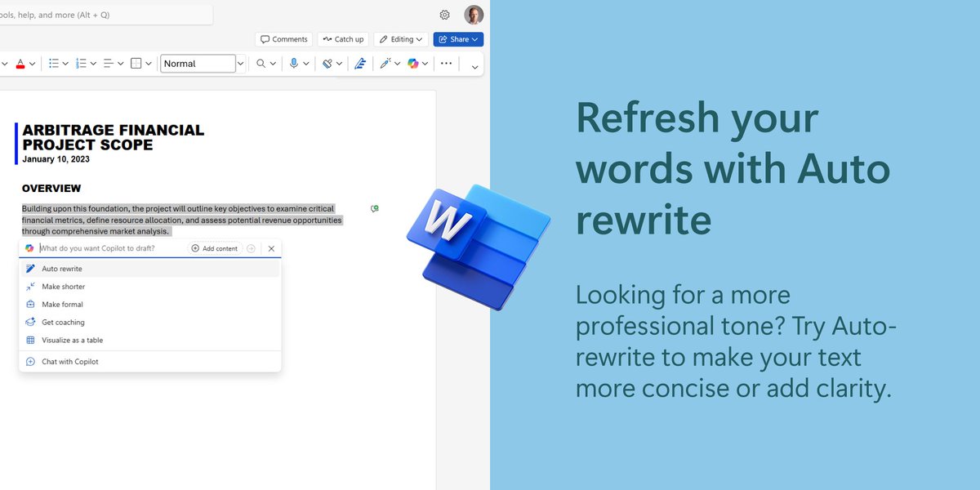Expand the numbered list options arrow

(92, 63)
